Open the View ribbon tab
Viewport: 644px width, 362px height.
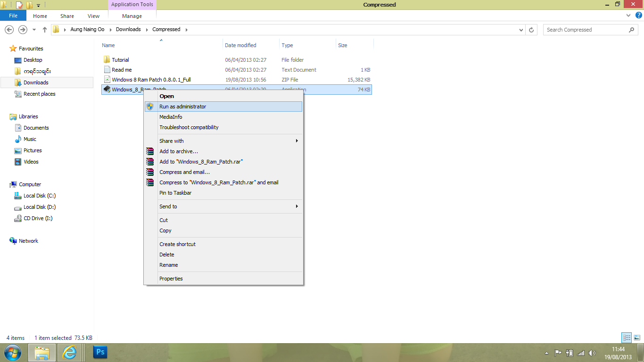93,16
